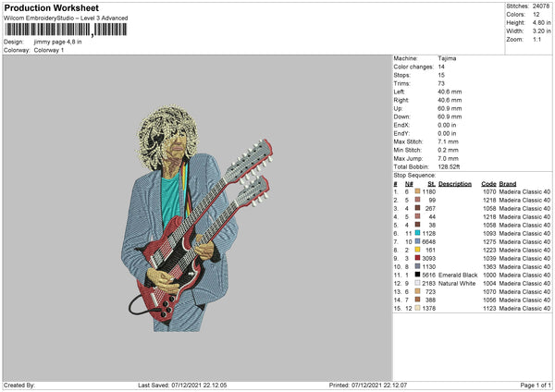Viewport: 555px width, 392px height.
Task: Click the Wilcom EmbroideryStudio Level 3 Advanced text
Action: click(66, 18)
